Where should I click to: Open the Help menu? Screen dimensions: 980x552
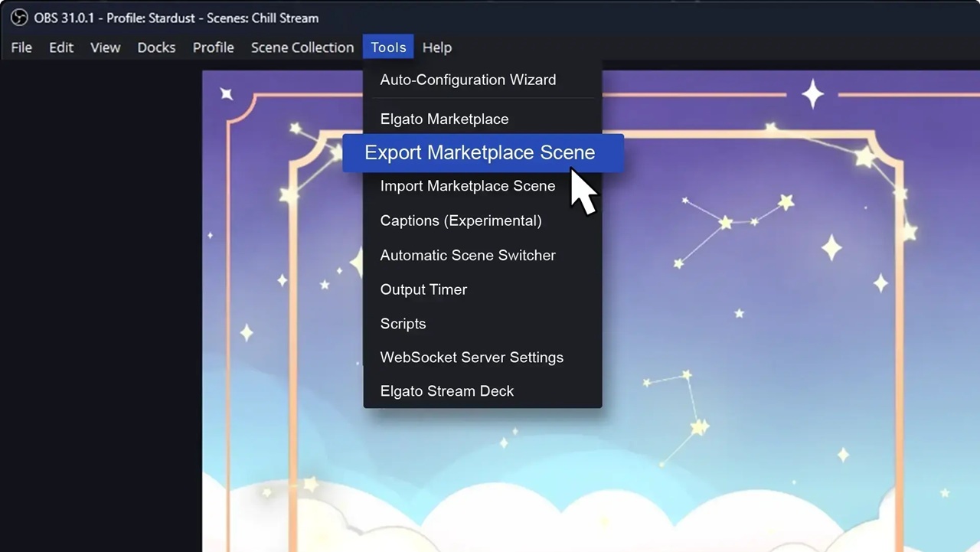click(x=437, y=47)
